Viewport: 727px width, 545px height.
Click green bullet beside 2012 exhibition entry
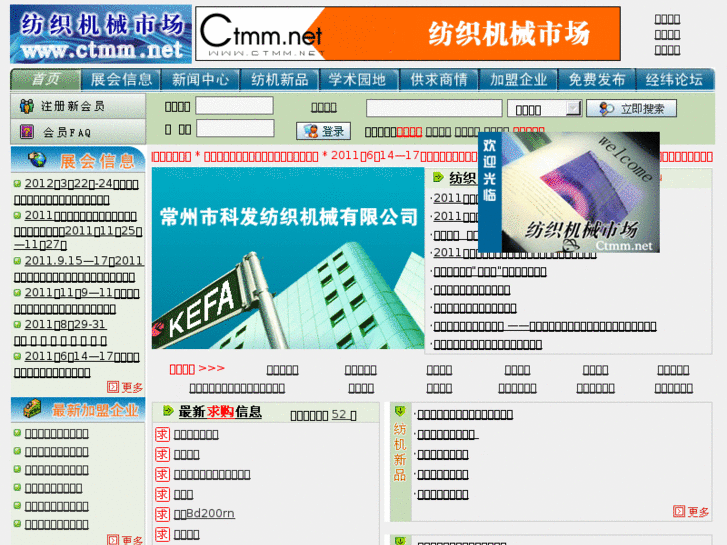click(18, 184)
